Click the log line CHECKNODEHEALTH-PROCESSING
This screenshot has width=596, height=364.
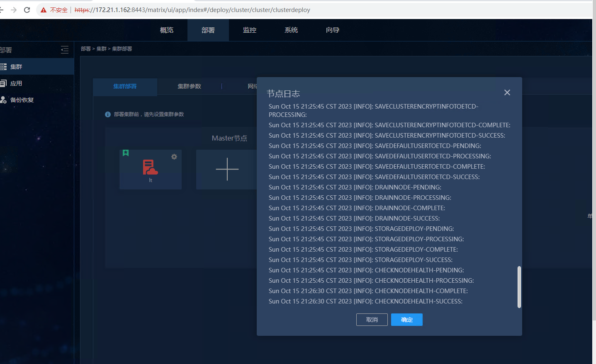pyautogui.click(x=371, y=281)
